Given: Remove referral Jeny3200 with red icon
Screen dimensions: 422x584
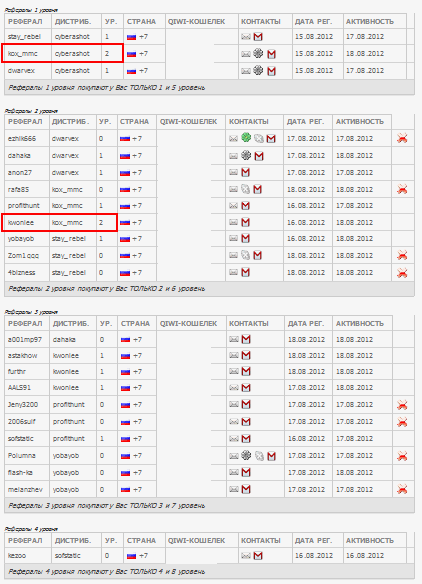Looking at the screenshot, I should pyautogui.click(x=402, y=404).
